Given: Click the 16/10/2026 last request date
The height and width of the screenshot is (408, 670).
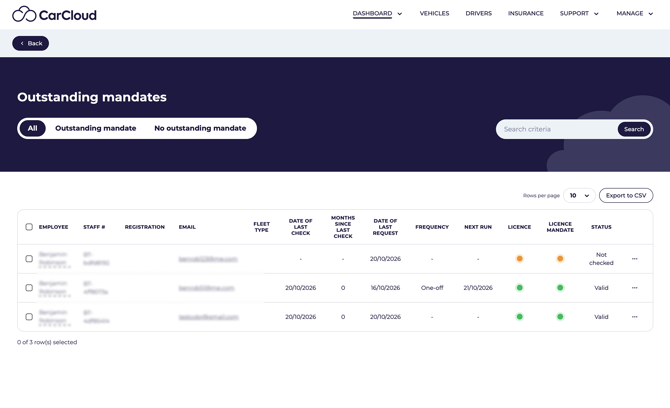Looking at the screenshot, I should click(x=385, y=288).
